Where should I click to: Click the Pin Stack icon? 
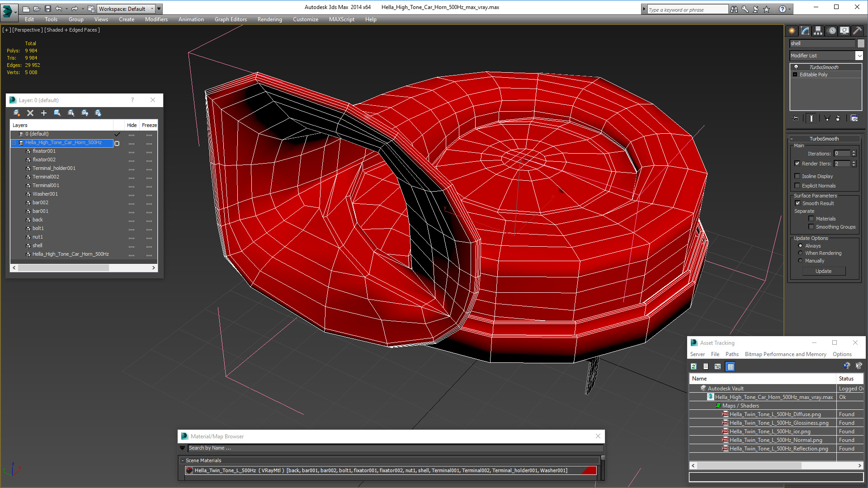click(x=796, y=118)
